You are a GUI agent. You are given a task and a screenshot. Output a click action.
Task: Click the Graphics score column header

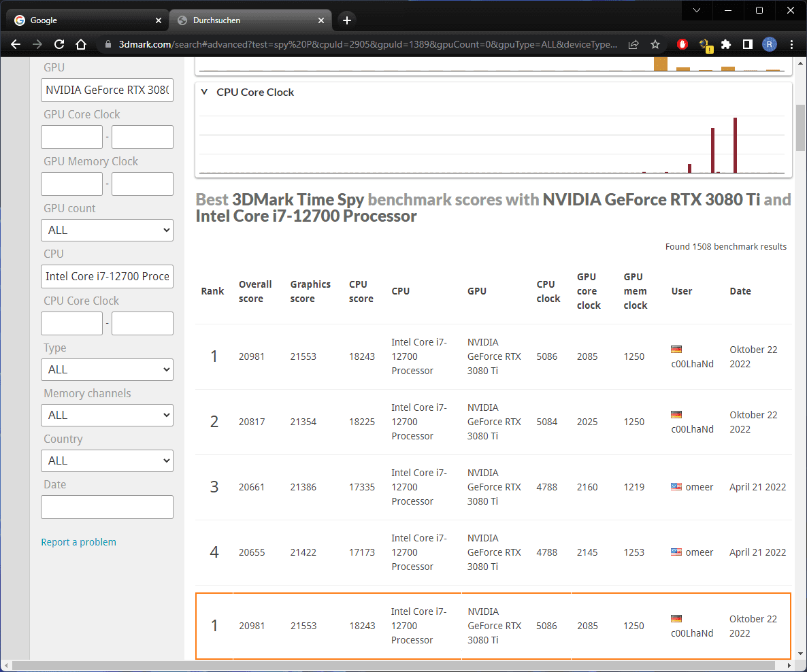point(310,291)
